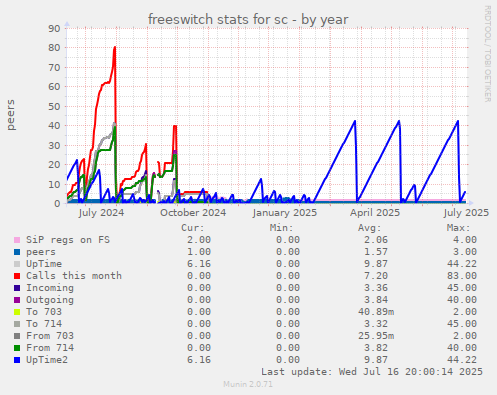Select the 'UpTime2' legend label
The width and height of the screenshot is (497, 395).
tap(47, 360)
